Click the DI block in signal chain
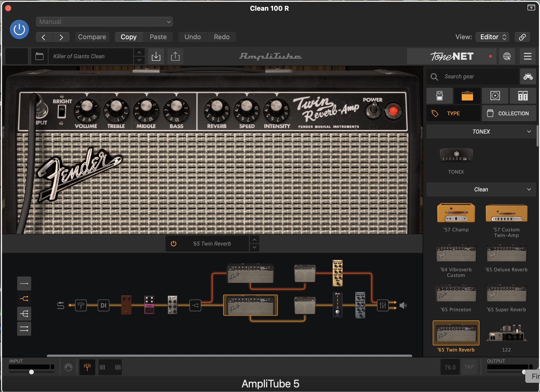Viewport: 540px width, 392px height. (x=103, y=305)
